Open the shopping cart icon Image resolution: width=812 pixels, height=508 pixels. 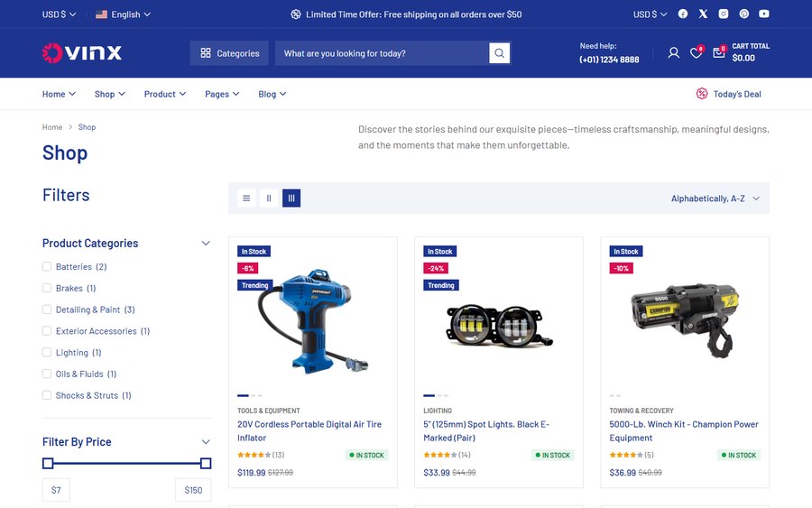click(719, 53)
